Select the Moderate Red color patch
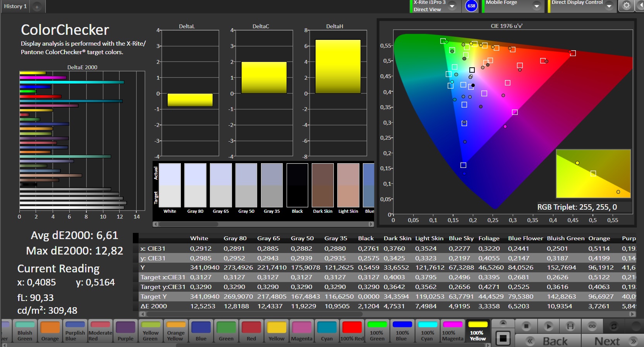Screen dimensions: 644x347 (100, 331)
